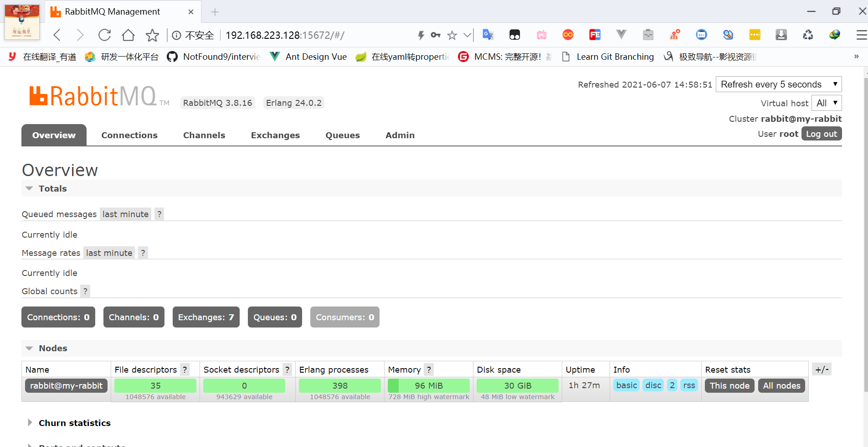This screenshot has height=447, width=868.
Task: Toggle node table columns with +/-
Action: tap(822, 369)
